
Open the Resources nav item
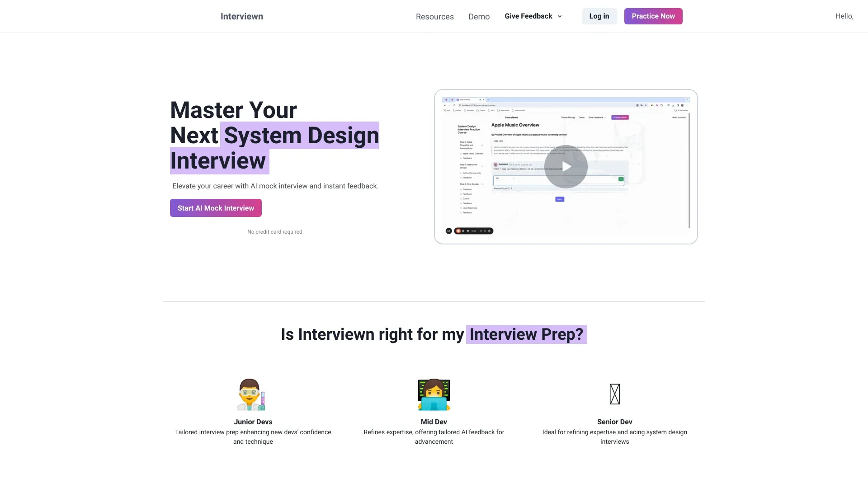coord(434,17)
